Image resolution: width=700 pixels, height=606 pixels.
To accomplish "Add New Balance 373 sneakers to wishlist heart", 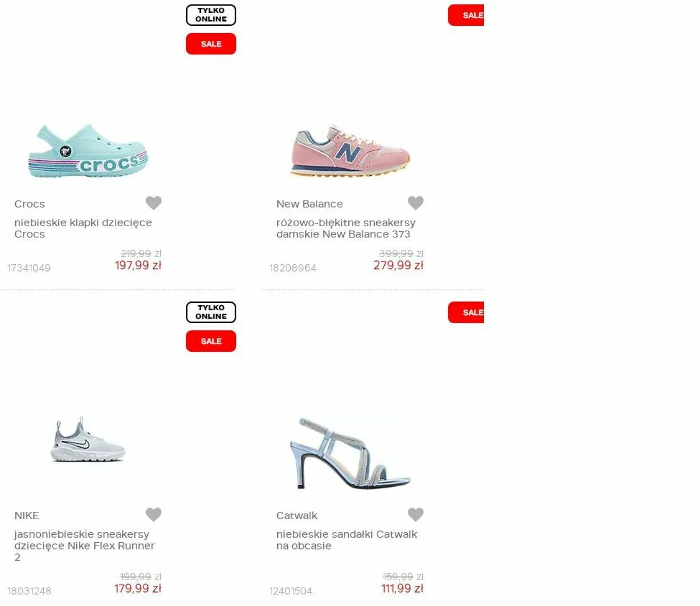I will coord(416,203).
